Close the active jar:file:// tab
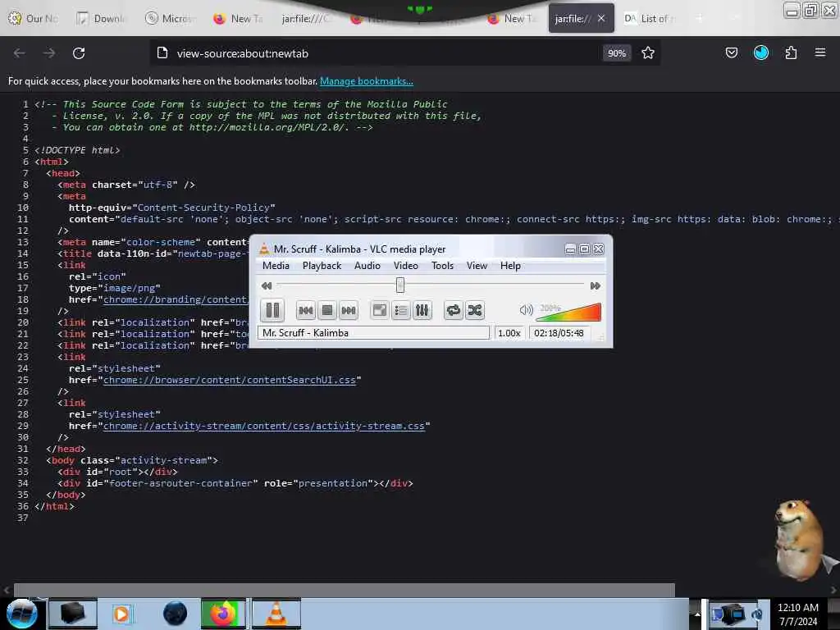The width and height of the screenshot is (840, 630). pos(601,18)
